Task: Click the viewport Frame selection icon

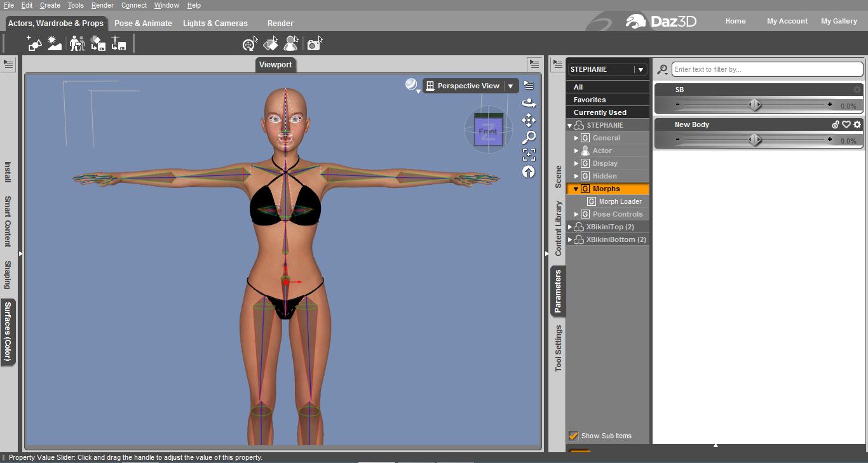Action: [529, 154]
